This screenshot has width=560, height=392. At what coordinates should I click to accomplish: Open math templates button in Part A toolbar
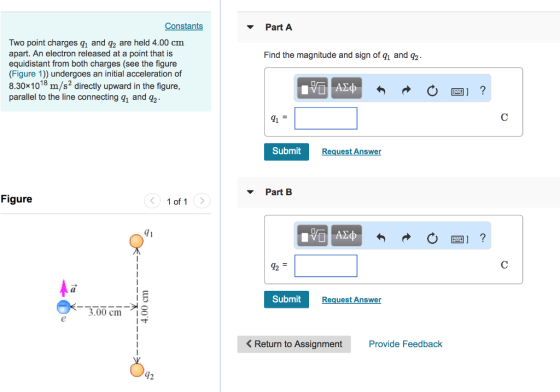pos(312,88)
